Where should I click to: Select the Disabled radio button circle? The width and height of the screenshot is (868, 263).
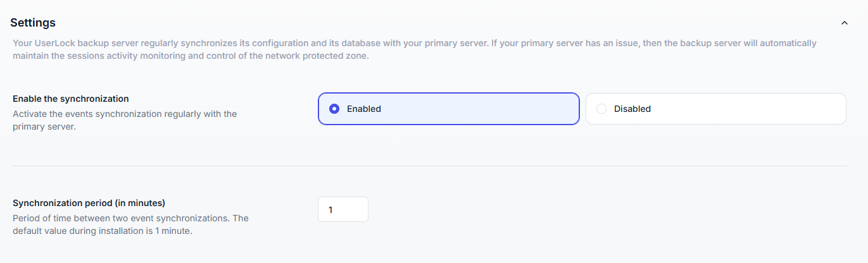tap(601, 109)
